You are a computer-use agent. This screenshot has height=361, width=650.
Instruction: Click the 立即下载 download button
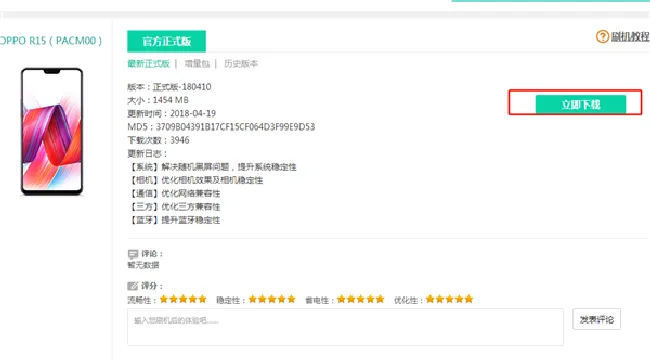(x=581, y=104)
